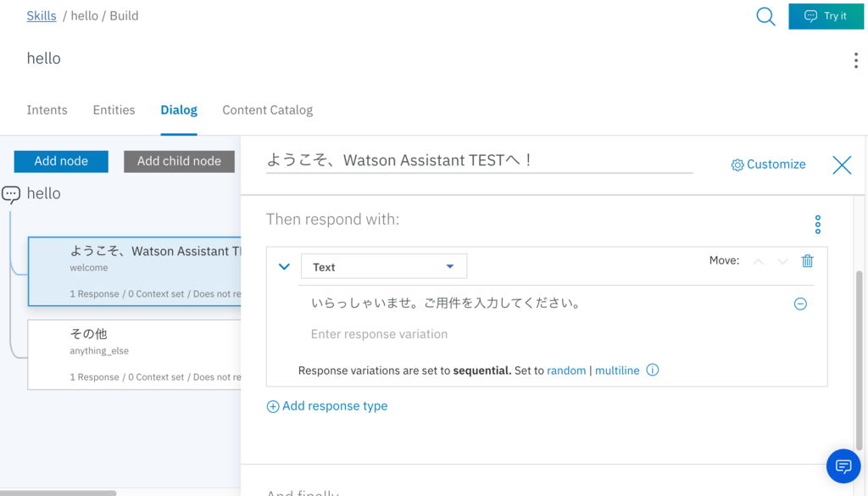Set response variations to multiline
This screenshot has width=868, height=496.
tap(617, 371)
